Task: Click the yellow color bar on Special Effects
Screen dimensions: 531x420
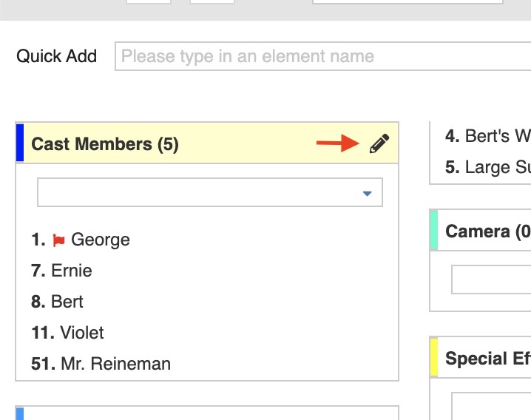Action: point(433,357)
